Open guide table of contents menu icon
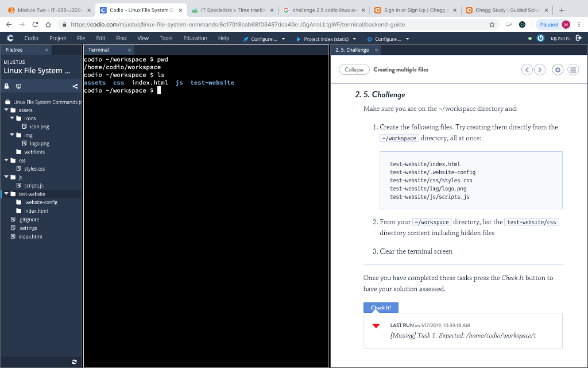This screenshot has height=368, width=588. coord(573,70)
